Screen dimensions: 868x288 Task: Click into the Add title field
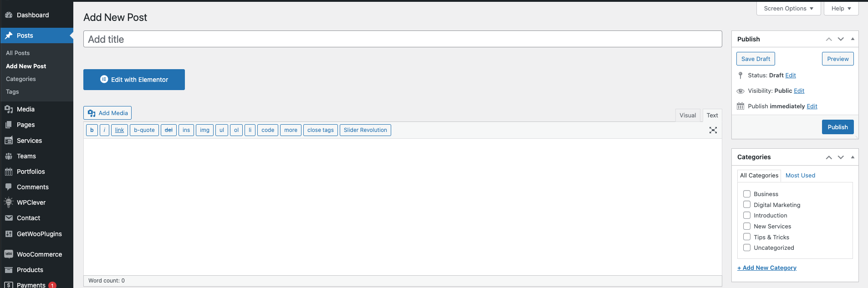[x=402, y=39]
